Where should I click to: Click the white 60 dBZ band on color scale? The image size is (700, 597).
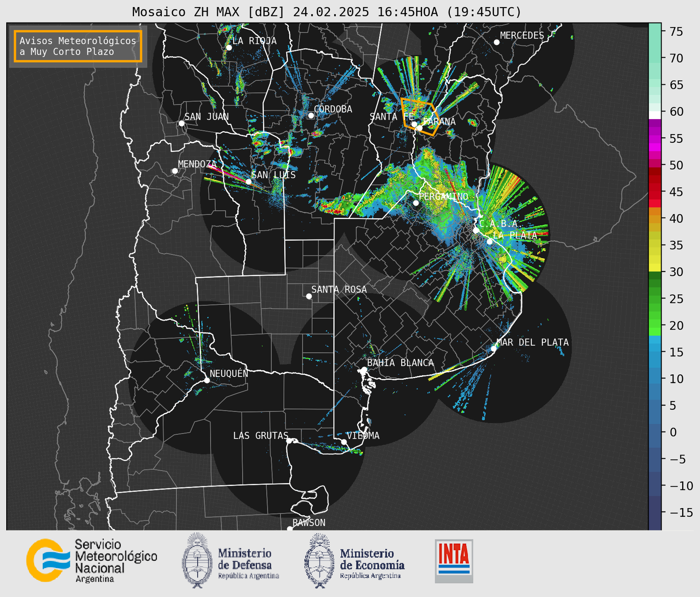[654, 115]
